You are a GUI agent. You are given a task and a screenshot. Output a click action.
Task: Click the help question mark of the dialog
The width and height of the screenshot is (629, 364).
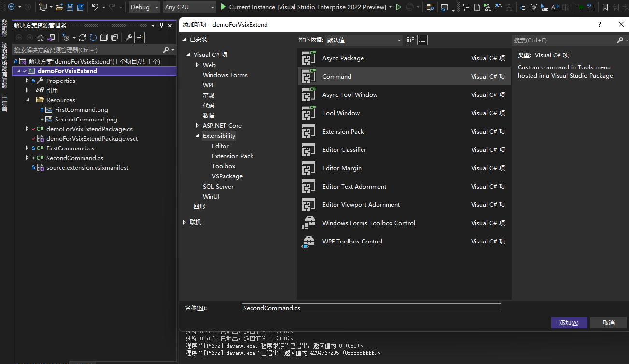600,24
